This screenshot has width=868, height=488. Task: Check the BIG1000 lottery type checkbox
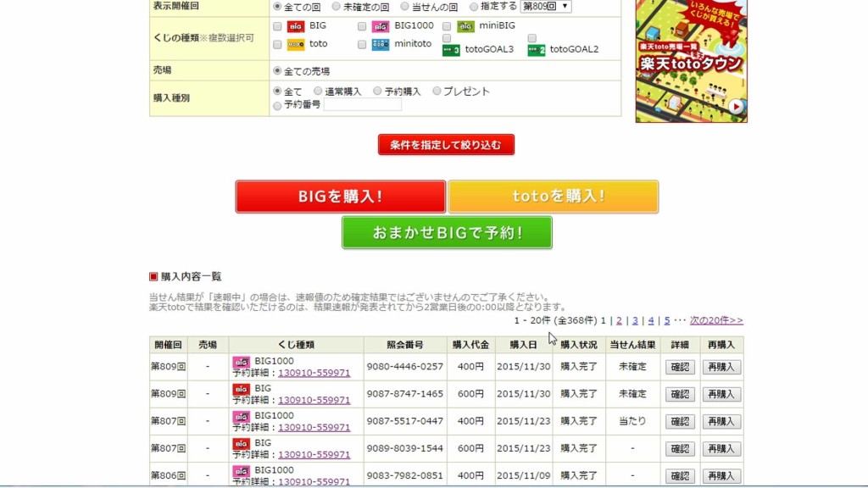[362, 26]
